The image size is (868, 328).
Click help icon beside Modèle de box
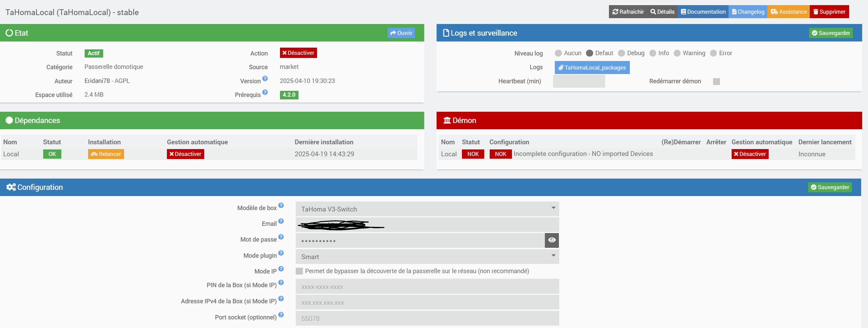coord(281,205)
